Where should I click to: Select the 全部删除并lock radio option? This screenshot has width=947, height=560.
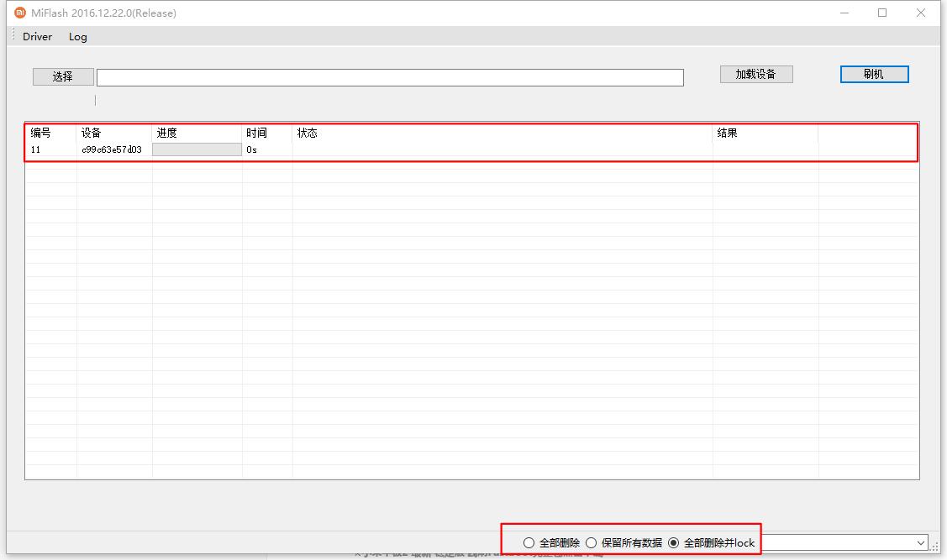tap(674, 543)
